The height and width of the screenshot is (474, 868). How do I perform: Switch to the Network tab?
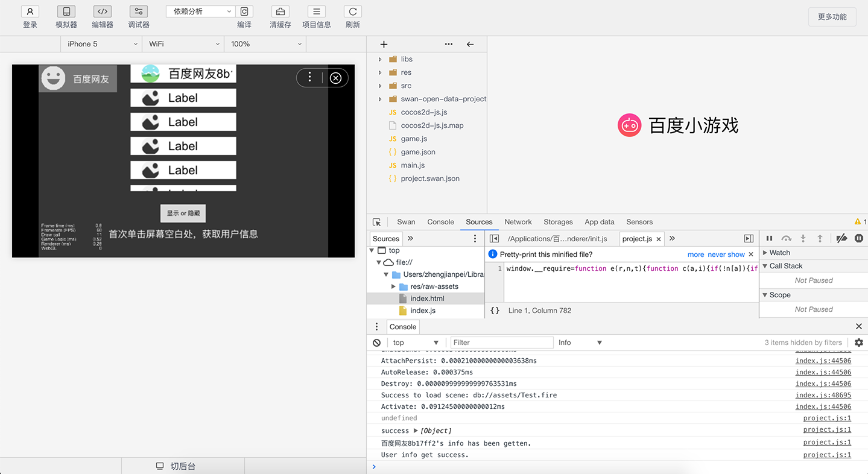[518, 222]
